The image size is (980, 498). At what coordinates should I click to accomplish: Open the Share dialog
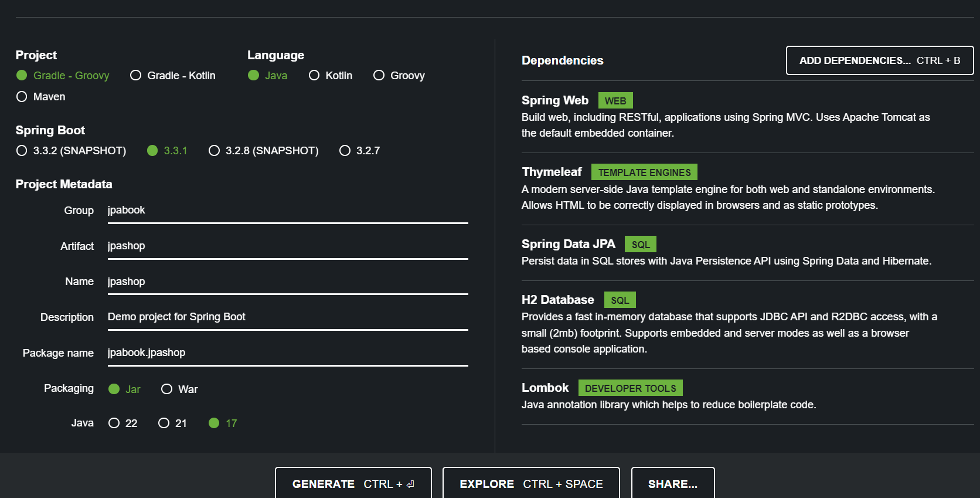pos(673,483)
